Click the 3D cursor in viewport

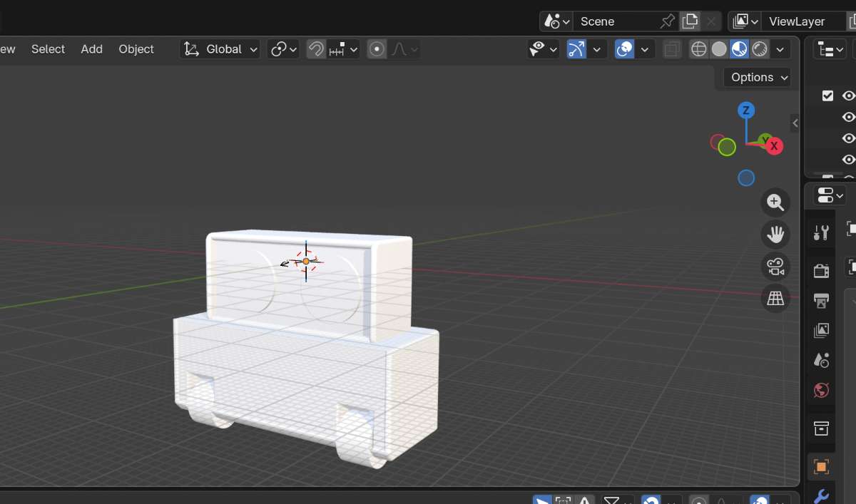306,262
